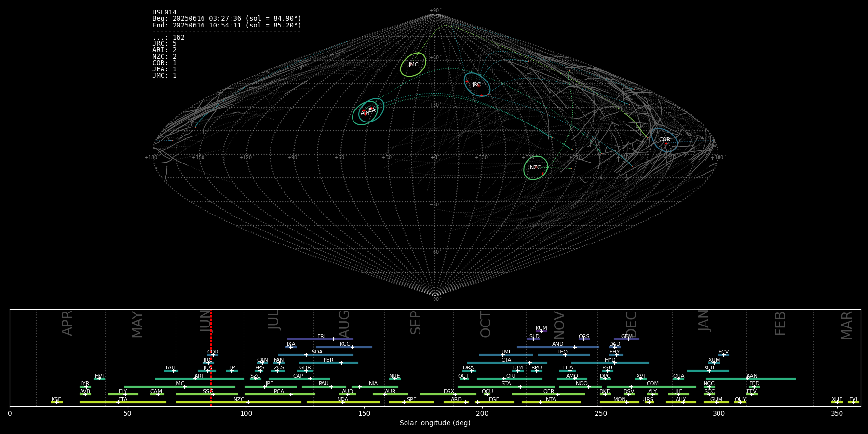Click the NTA shower label in timeline

pyautogui.click(x=551, y=399)
